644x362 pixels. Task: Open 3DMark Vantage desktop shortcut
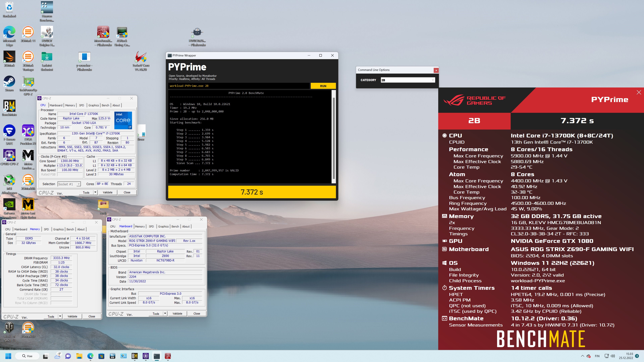click(28, 61)
